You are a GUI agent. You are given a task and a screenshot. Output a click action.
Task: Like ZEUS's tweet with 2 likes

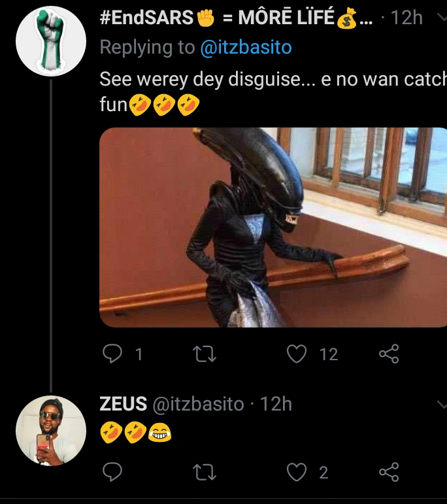point(297,472)
